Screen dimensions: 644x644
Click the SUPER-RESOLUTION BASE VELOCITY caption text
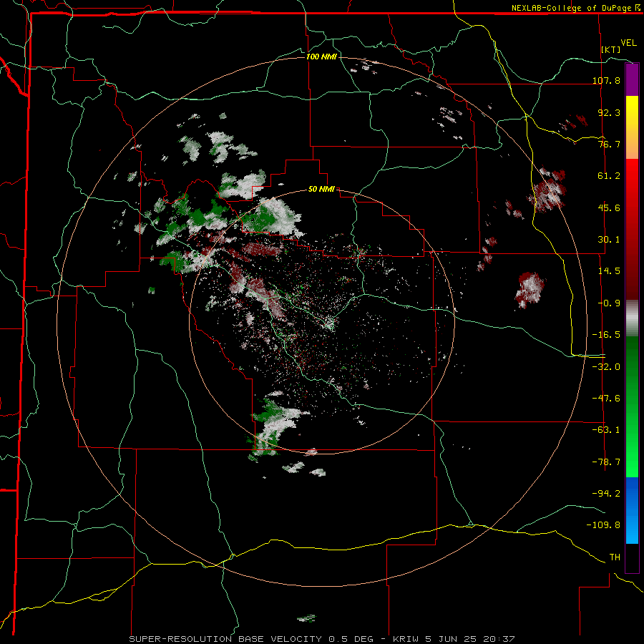(225, 639)
